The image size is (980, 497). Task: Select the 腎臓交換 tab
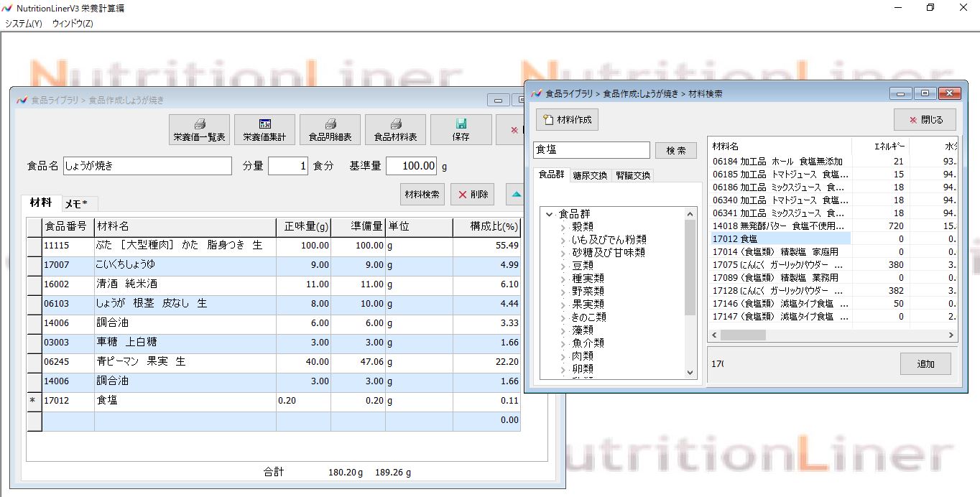pyautogui.click(x=633, y=175)
